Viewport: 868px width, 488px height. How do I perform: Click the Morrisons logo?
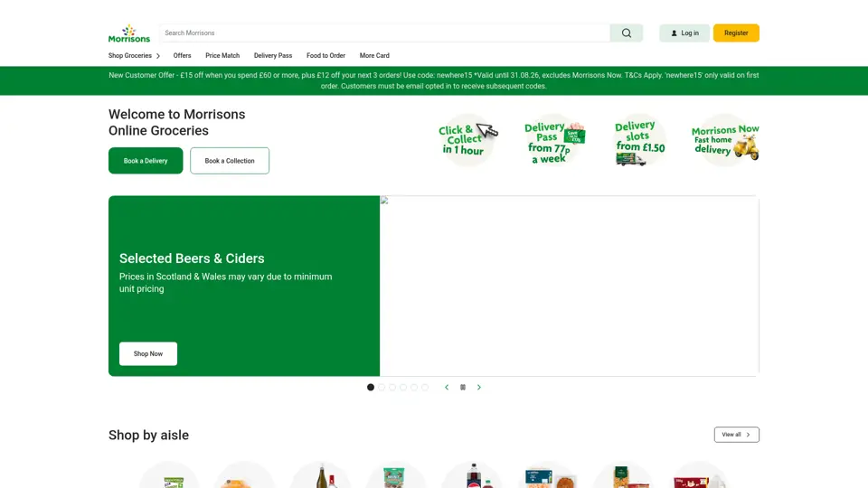tap(129, 33)
